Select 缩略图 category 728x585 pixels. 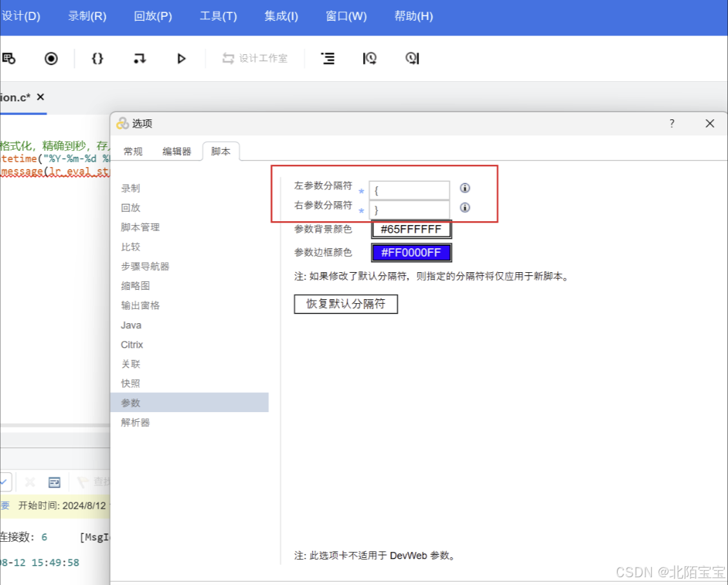pos(135,286)
